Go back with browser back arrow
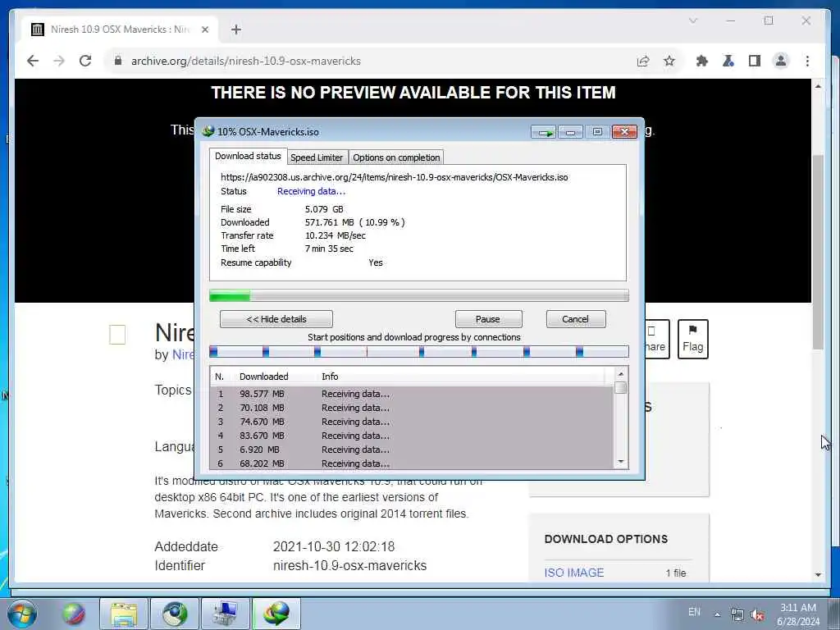The width and height of the screenshot is (840, 630). (33, 61)
